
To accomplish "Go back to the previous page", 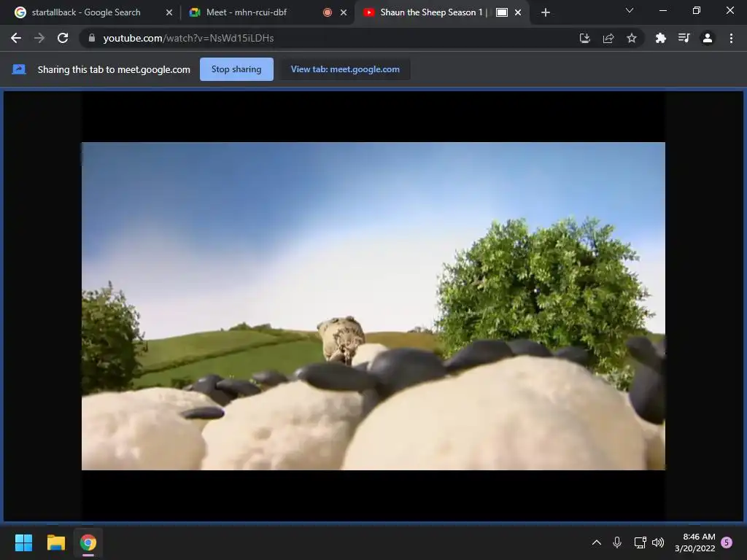I will click(x=16, y=38).
